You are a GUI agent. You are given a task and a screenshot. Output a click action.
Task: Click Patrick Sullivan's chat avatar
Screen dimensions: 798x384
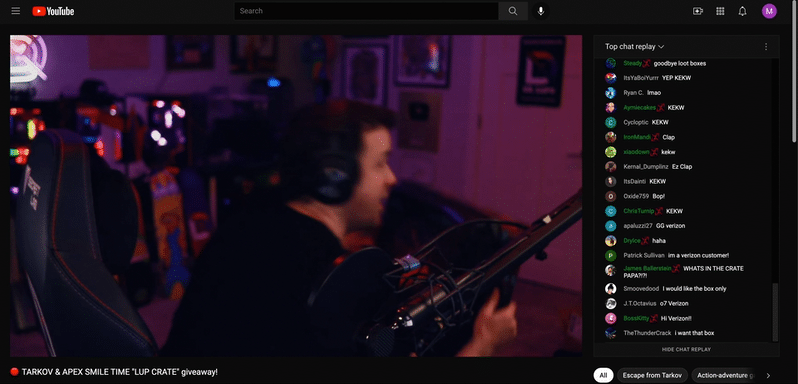[x=611, y=255]
